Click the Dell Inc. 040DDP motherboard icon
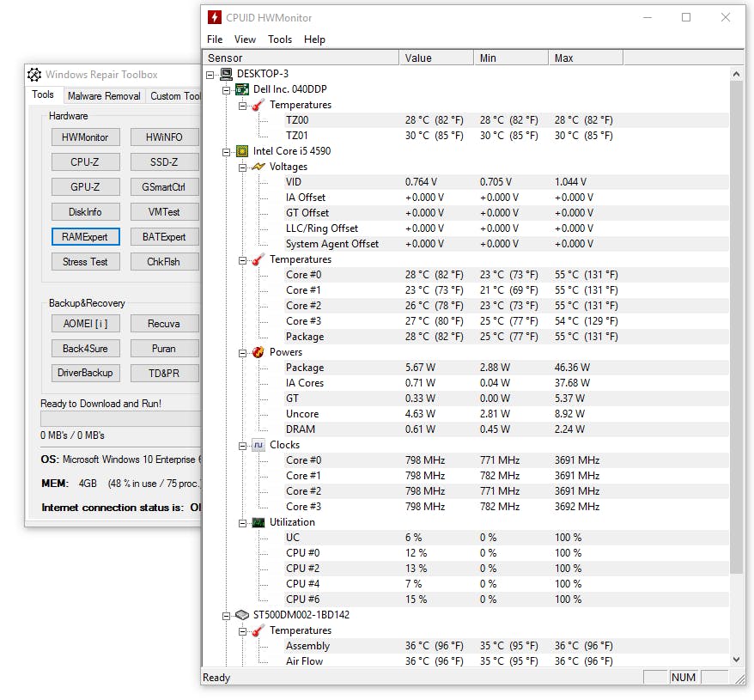 (242, 89)
